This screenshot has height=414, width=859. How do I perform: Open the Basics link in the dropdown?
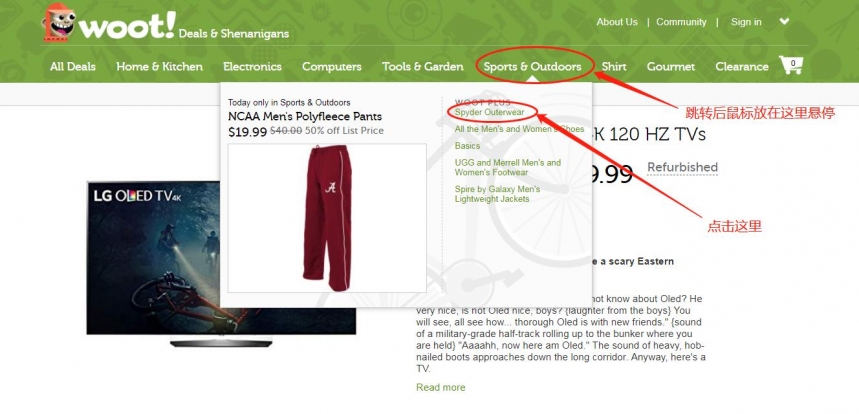tap(467, 146)
